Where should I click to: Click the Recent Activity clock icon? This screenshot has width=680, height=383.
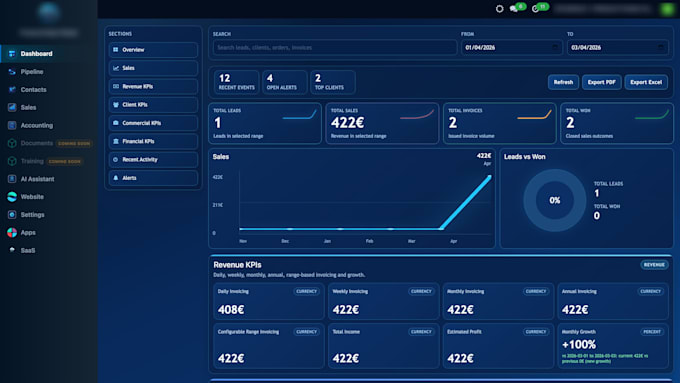tap(116, 160)
